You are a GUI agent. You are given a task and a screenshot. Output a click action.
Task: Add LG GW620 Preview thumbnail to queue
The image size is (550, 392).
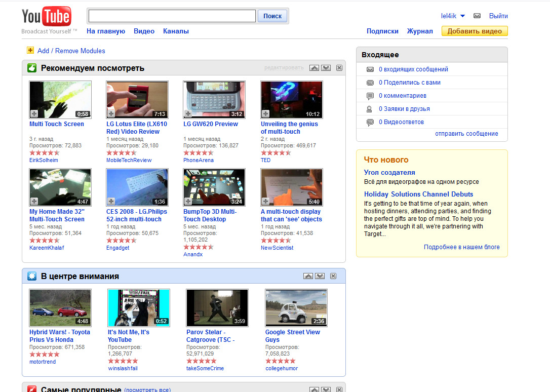coord(188,114)
